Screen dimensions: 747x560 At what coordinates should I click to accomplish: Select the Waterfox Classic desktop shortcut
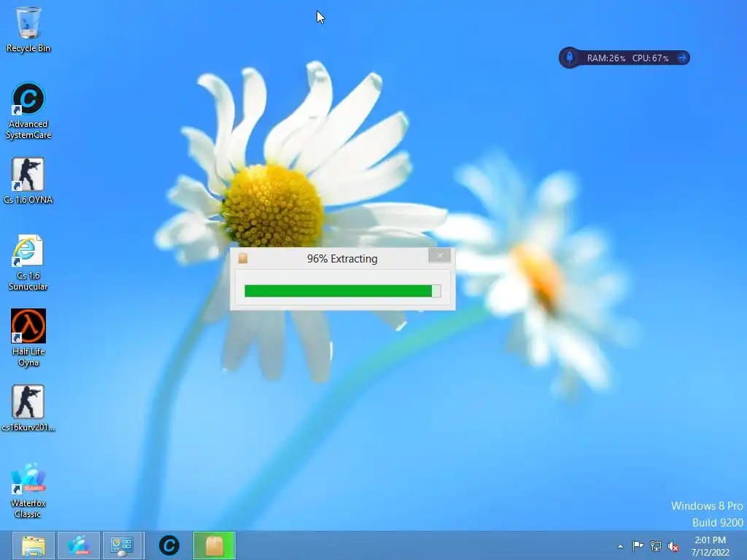[x=28, y=490]
